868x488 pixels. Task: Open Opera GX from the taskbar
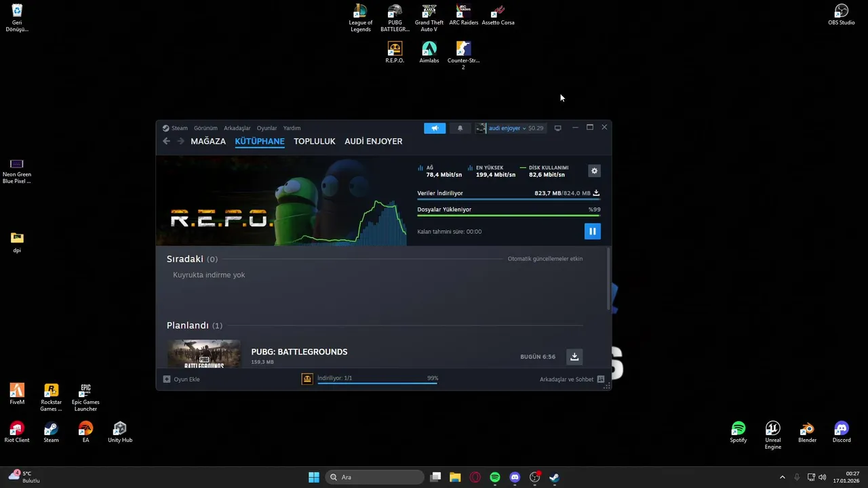click(475, 477)
